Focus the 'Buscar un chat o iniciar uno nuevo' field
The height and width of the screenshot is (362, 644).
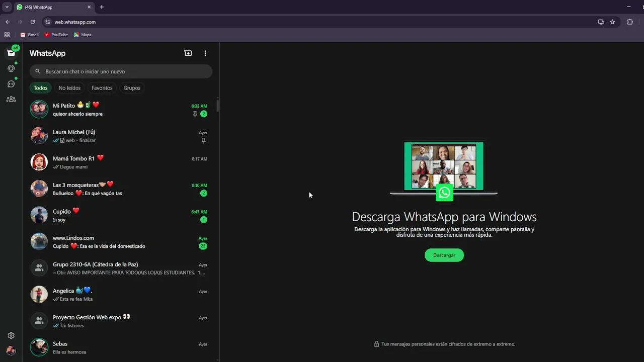121,71
